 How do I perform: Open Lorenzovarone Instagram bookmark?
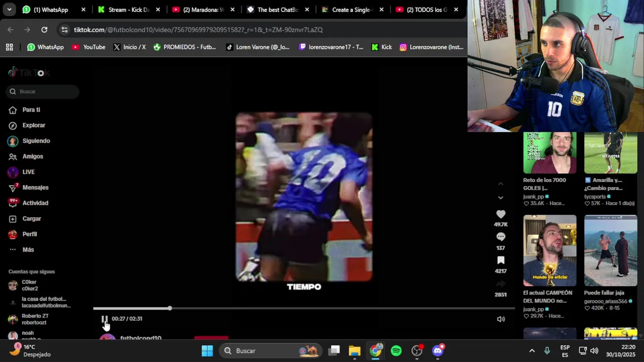pyautogui.click(x=432, y=47)
